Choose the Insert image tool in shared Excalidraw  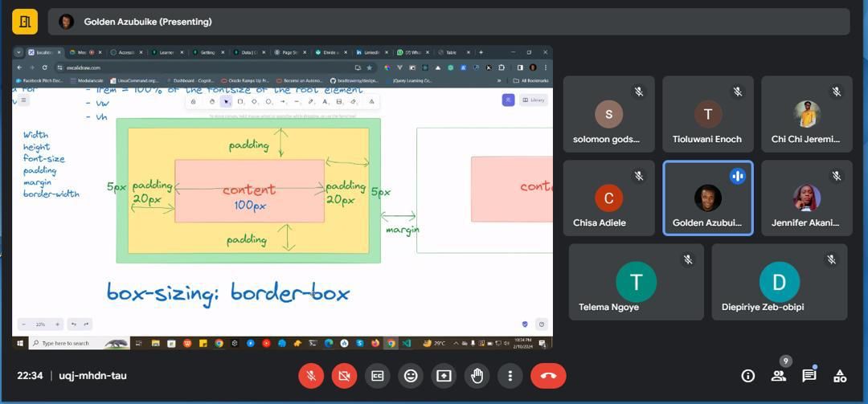click(339, 102)
